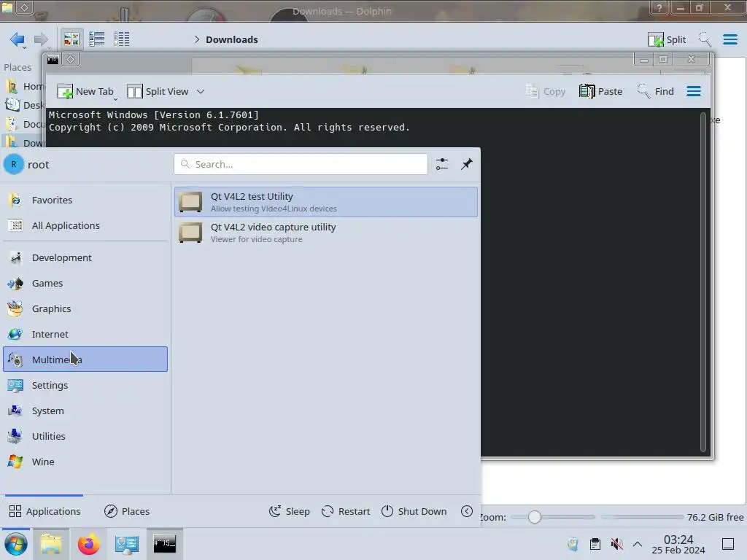
Task: Select Favorites category
Action: click(85, 200)
